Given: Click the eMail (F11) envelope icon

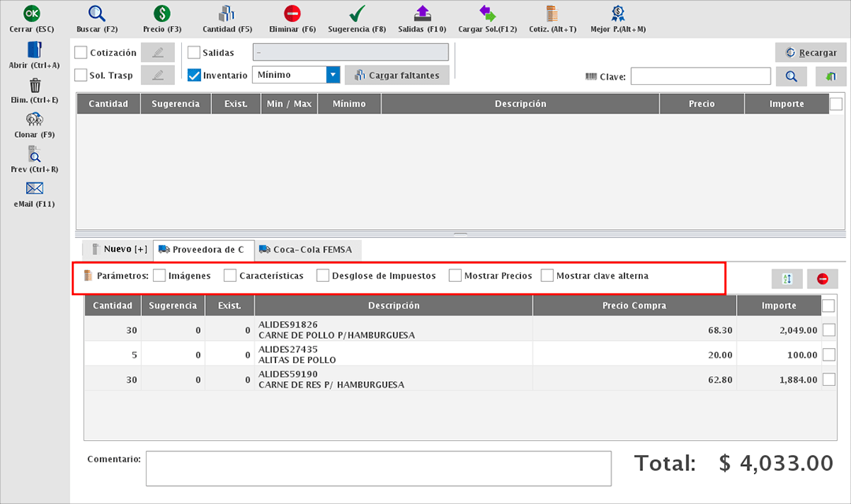Looking at the screenshot, I should point(35,188).
